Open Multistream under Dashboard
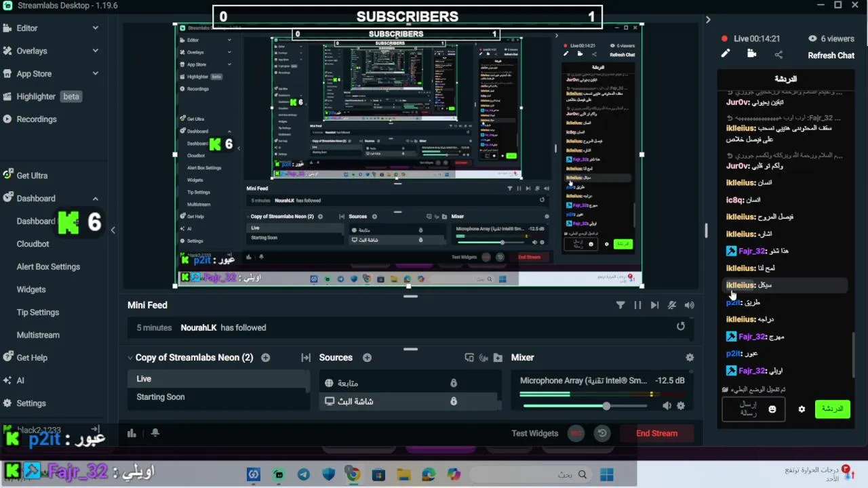 click(38, 335)
